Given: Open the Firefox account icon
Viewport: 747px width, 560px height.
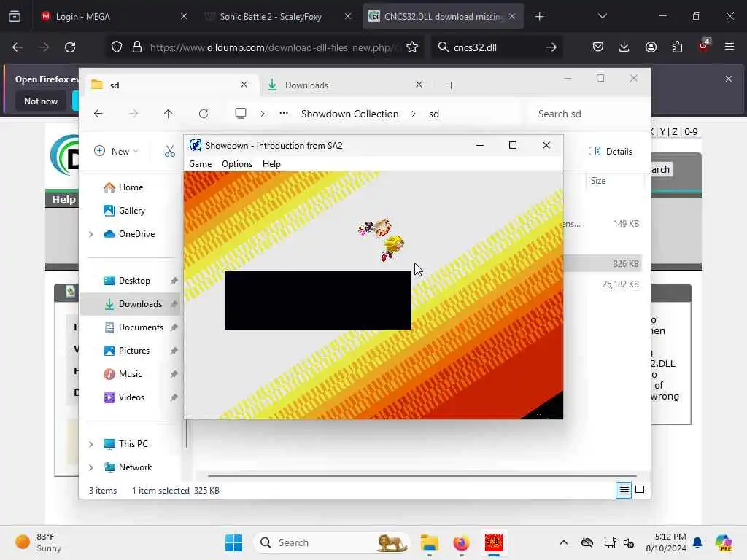Looking at the screenshot, I should click(x=651, y=47).
